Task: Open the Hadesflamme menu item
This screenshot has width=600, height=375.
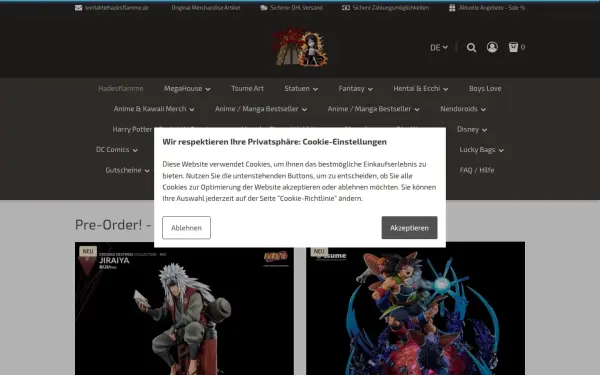Action: tap(121, 88)
